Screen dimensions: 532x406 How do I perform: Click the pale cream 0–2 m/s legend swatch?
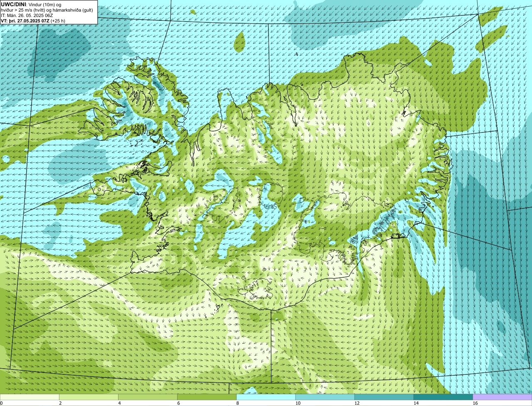[30, 397]
